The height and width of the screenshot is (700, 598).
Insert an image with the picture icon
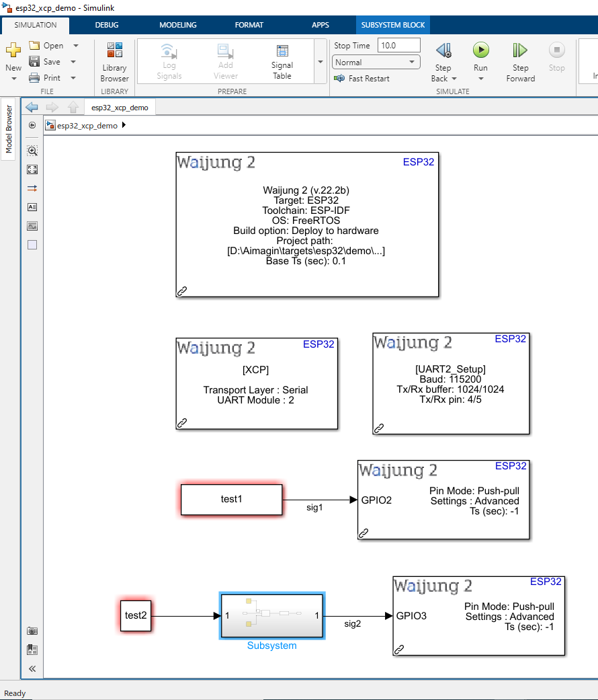[32, 227]
